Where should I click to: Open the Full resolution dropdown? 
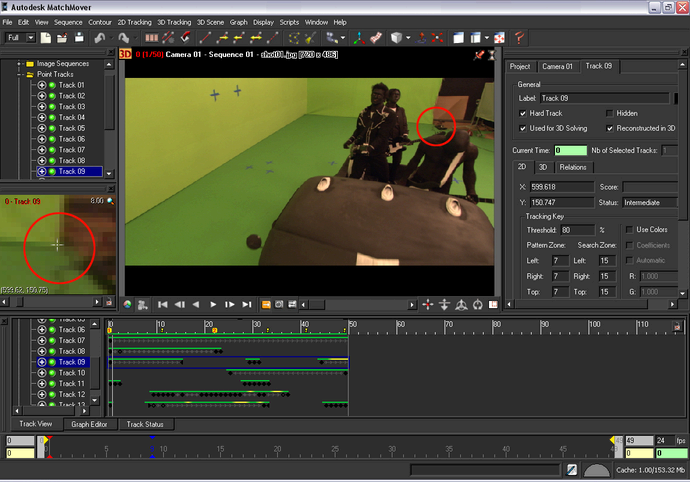31,38
